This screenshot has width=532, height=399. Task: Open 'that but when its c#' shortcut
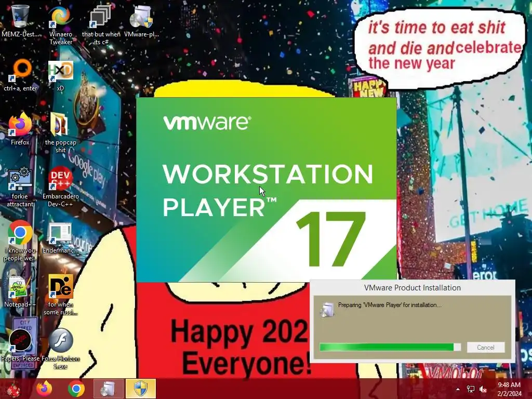click(x=101, y=24)
